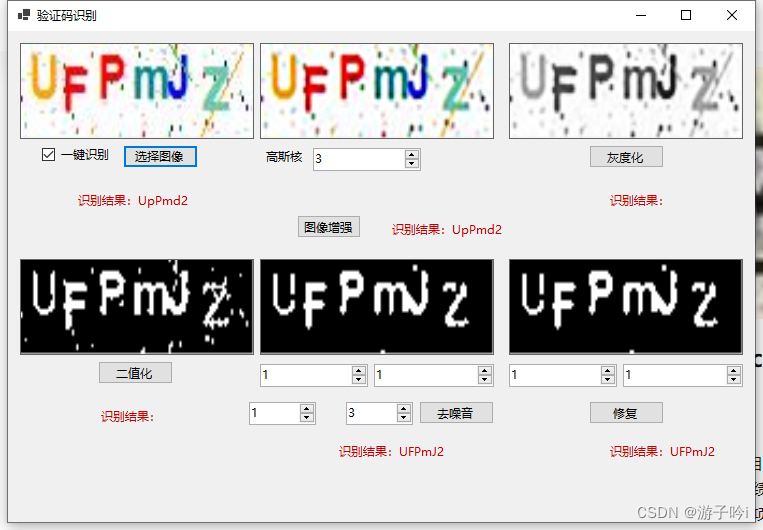The width and height of the screenshot is (763, 530).
Task: Click the 修复 button
Action: coord(626,413)
